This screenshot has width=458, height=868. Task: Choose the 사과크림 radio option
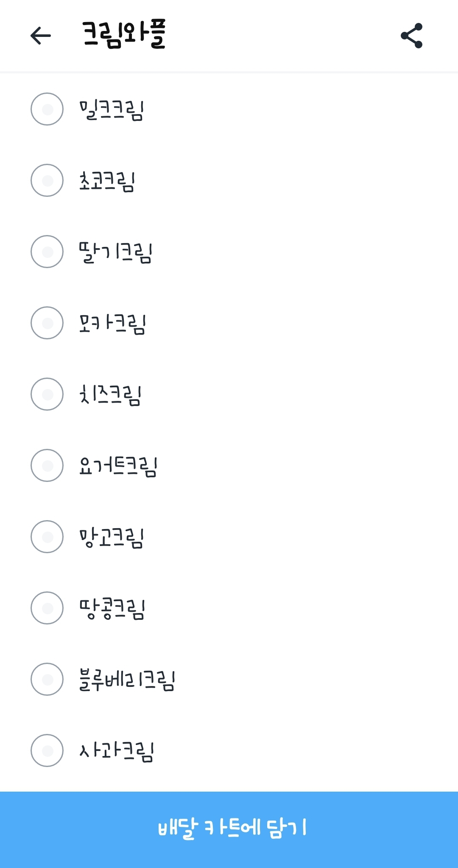[47, 750]
